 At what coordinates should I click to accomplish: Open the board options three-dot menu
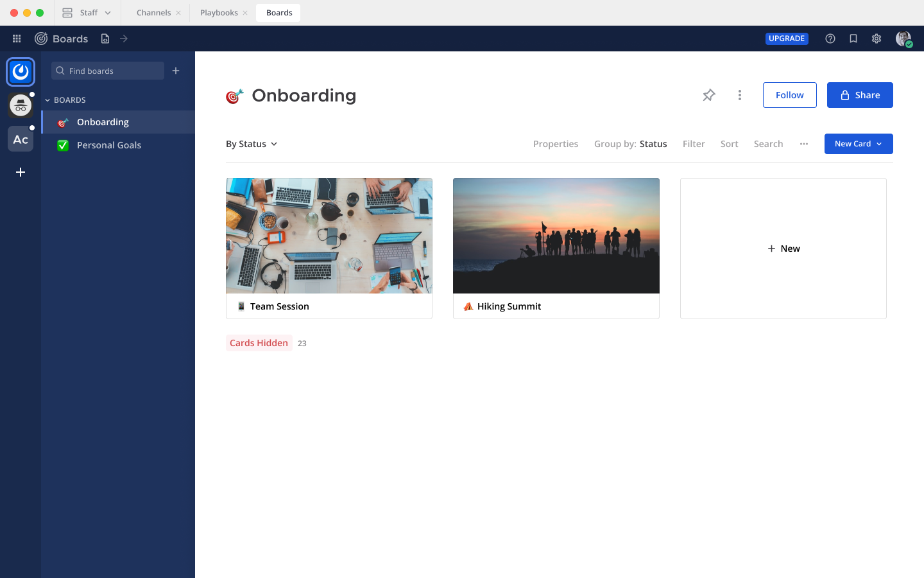(x=740, y=94)
